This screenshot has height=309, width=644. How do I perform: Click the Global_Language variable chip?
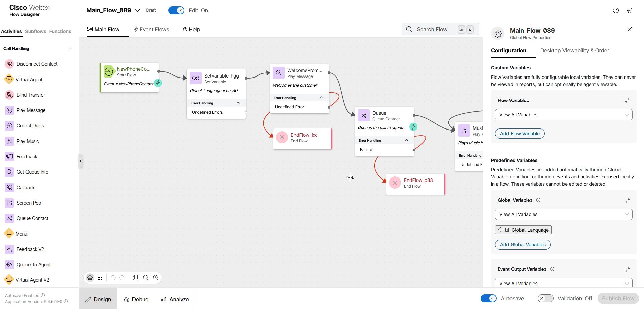coord(523,230)
